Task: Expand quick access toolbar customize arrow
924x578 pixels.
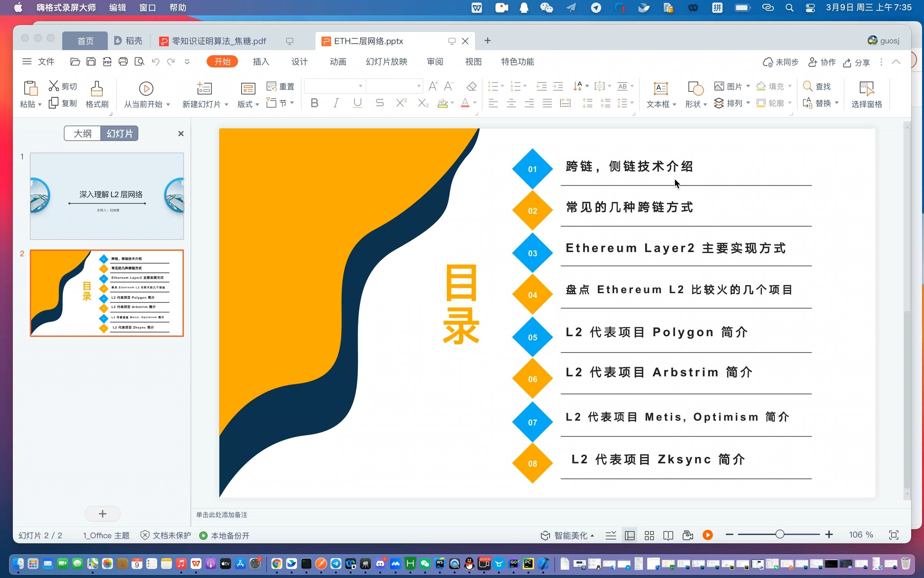Action: coord(187,62)
